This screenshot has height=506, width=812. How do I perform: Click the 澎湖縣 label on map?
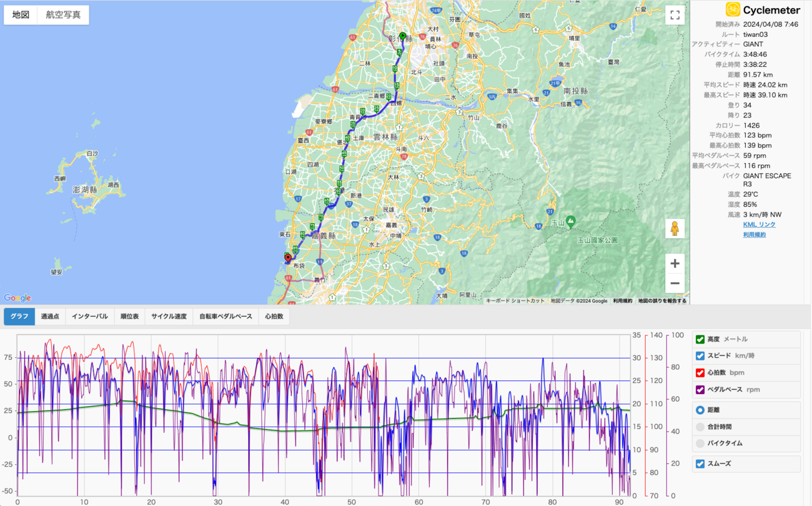(85, 189)
